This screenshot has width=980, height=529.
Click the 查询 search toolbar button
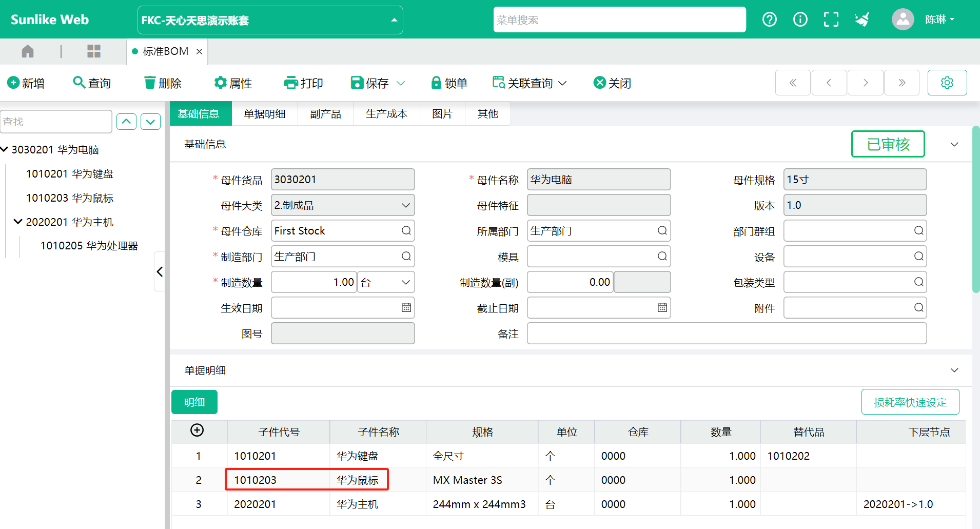[x=92, y=83]
